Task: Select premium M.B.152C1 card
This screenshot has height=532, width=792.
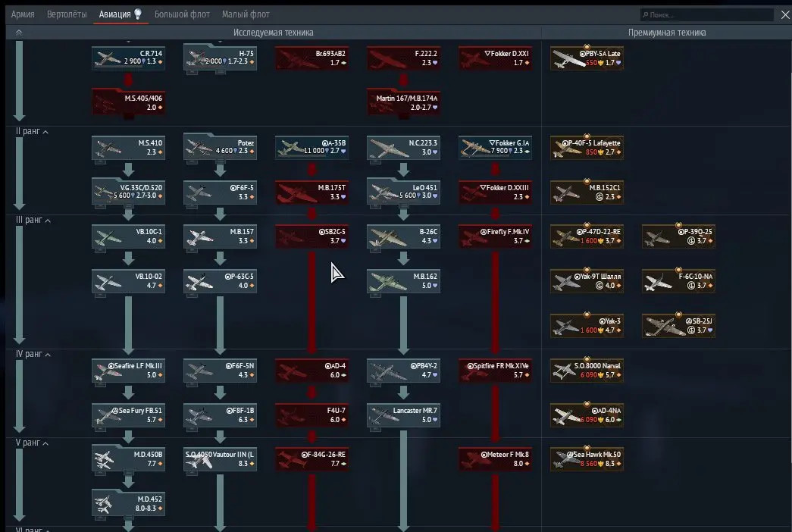Action: coord(587,192)
